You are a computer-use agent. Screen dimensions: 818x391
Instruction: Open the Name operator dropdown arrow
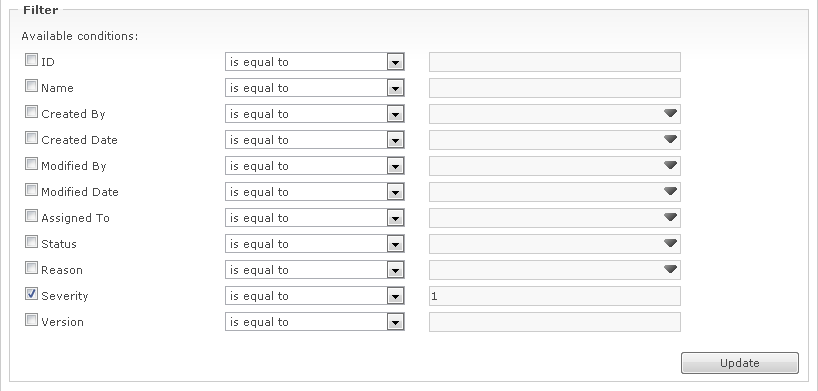[x=395, y=88]
